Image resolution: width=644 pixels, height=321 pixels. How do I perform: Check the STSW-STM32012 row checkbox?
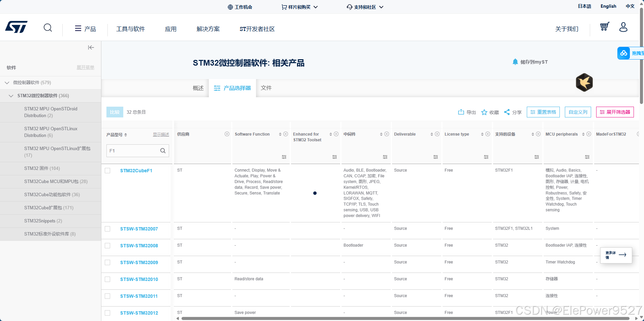pyautogui.click(x=107, y=313)
